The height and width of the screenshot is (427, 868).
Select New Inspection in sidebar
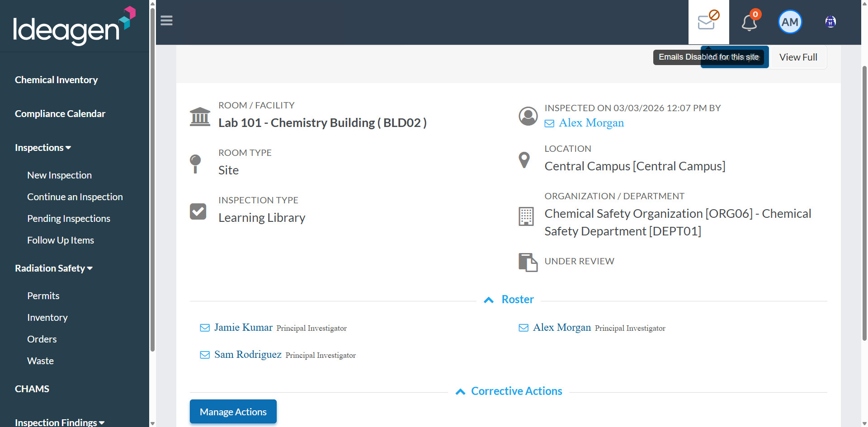point(59,175)
